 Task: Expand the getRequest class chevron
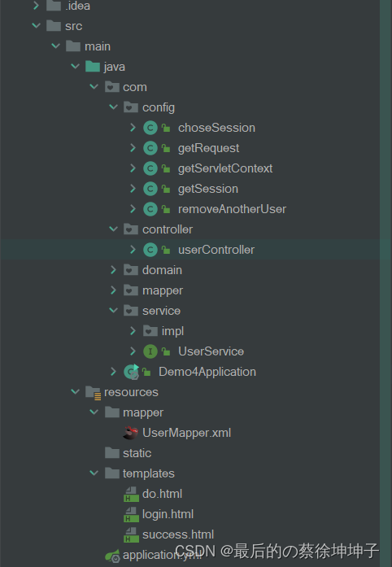[133, 148]
